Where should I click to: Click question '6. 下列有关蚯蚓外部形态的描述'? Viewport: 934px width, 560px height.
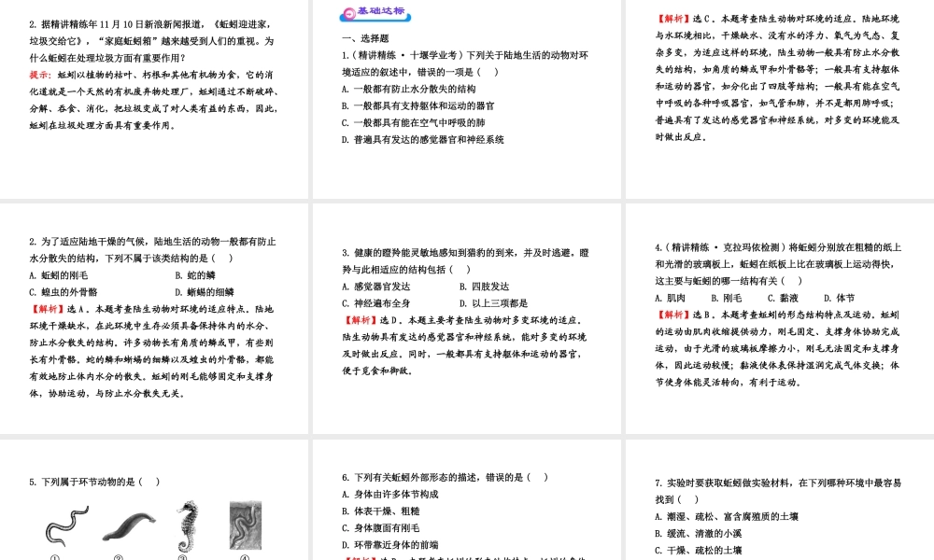(445, 477)
